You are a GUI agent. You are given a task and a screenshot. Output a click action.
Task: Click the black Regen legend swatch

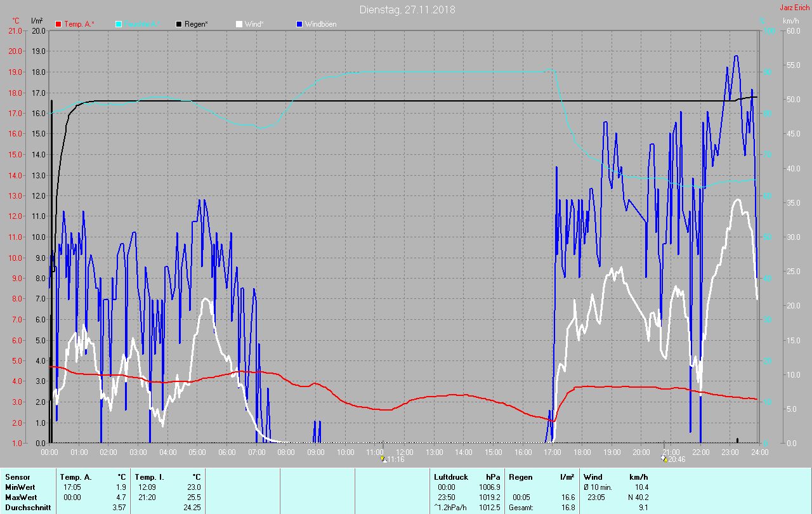point(180,24)
